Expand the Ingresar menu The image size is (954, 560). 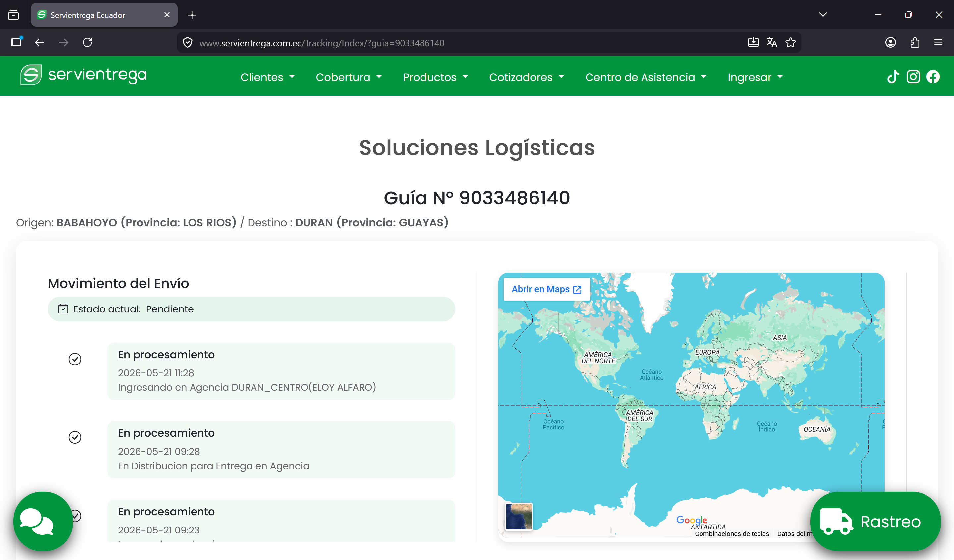coord(755,77)
